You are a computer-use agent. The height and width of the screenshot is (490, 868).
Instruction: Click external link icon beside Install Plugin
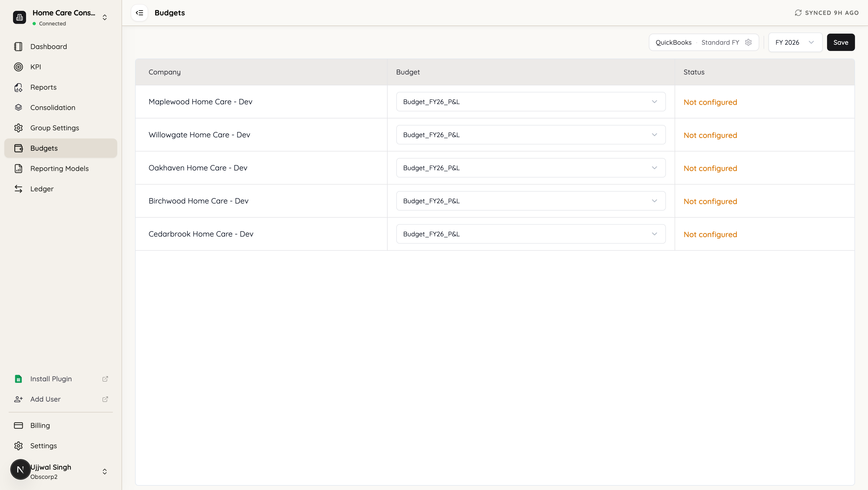click(105, 379)
